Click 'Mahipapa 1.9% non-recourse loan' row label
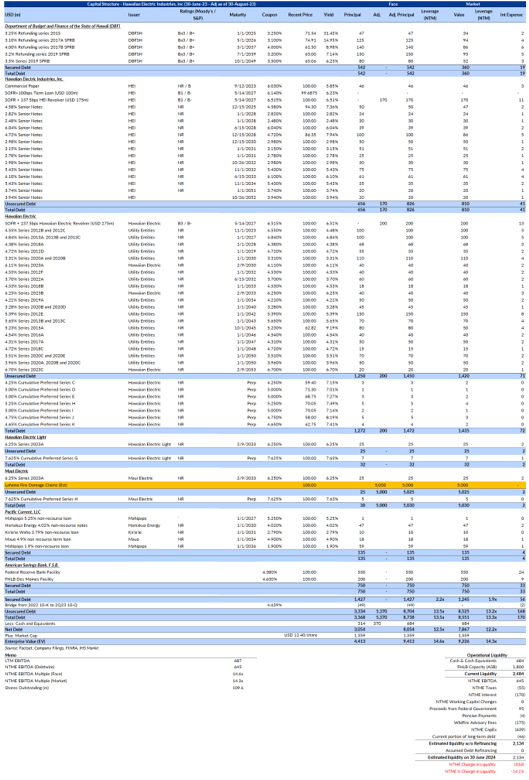 click(37, 546)
